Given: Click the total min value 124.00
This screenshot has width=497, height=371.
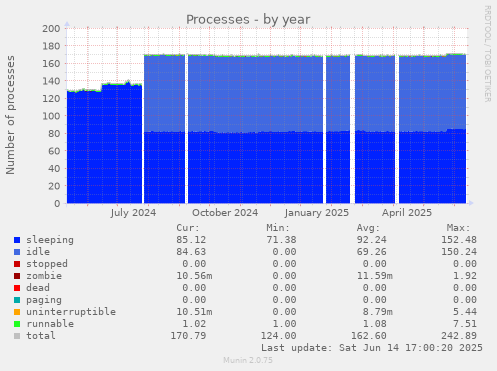Looking at the screenshot, I should [x=278, y=336].
